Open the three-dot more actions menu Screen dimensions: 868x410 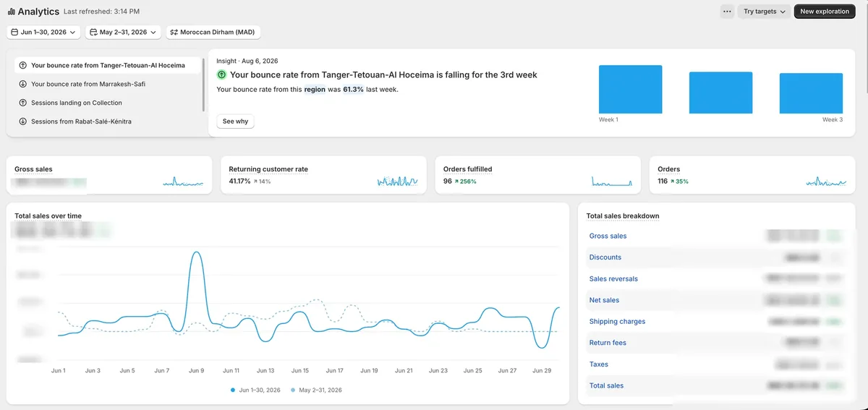(727, 12)
